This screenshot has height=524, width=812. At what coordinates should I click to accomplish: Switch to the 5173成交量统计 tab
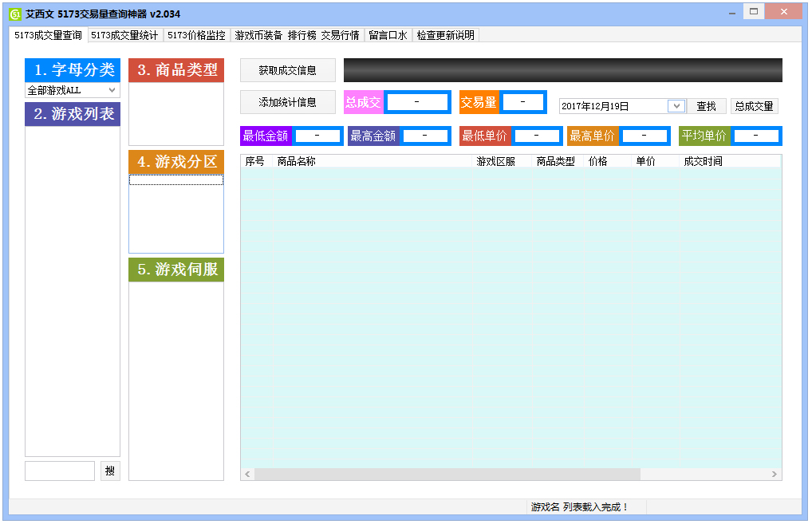click(124, 35)
